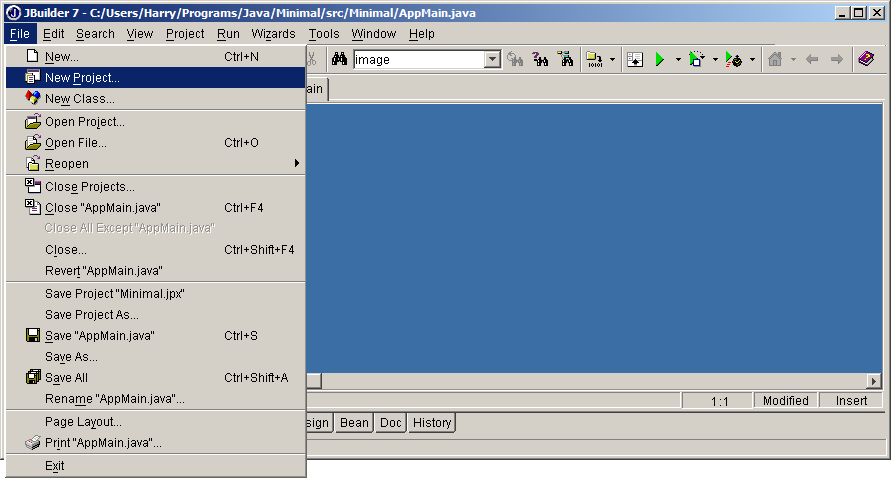Choose Rename "AppMain.java"...
Viewport: 891px width, 478px height.
pos(156,398)
